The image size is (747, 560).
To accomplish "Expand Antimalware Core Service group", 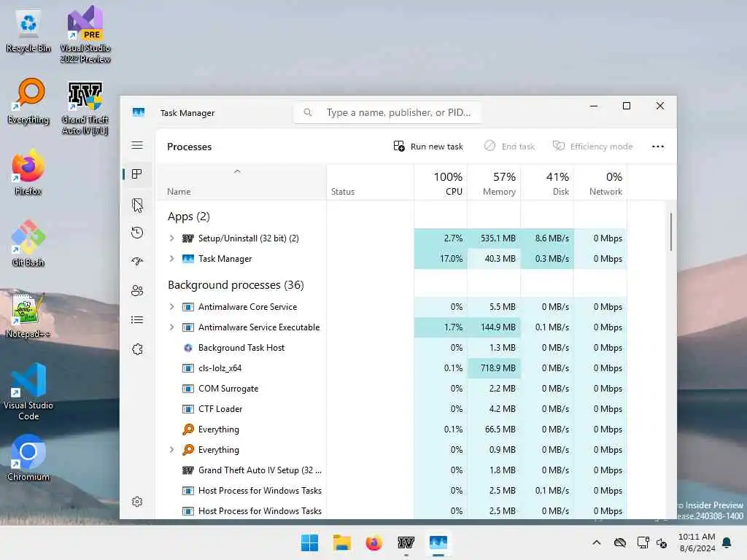I will (172, 307).
